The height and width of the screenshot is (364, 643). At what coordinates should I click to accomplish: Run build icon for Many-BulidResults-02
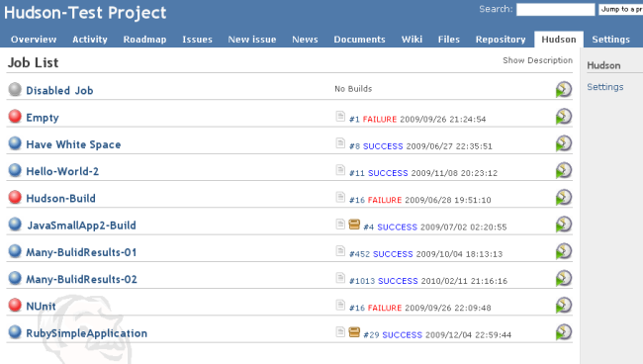pyautogui.click(x=564, y=278)
